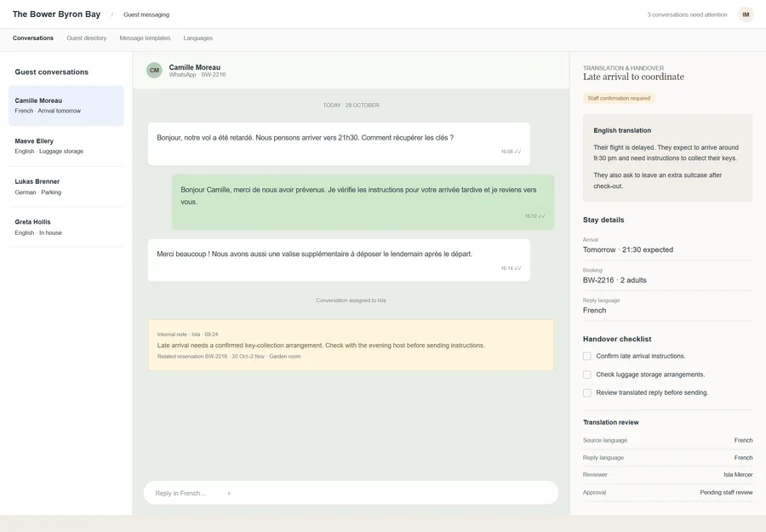Viewport: 766px width, 532px height.
Task: Open the Languages tab
Action: coord(197,38)
